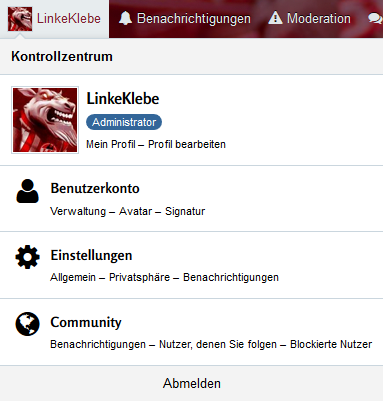Screen dimensions: 383x401
Task: Click the Community globe icon
Action: point(27,324)
